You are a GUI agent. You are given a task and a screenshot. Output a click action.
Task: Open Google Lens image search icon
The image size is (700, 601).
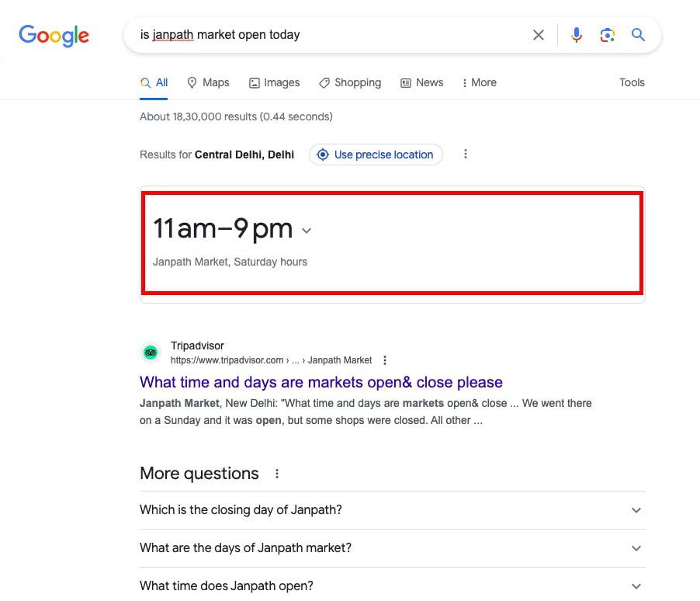pyautogui.click(x=607, y=35)
